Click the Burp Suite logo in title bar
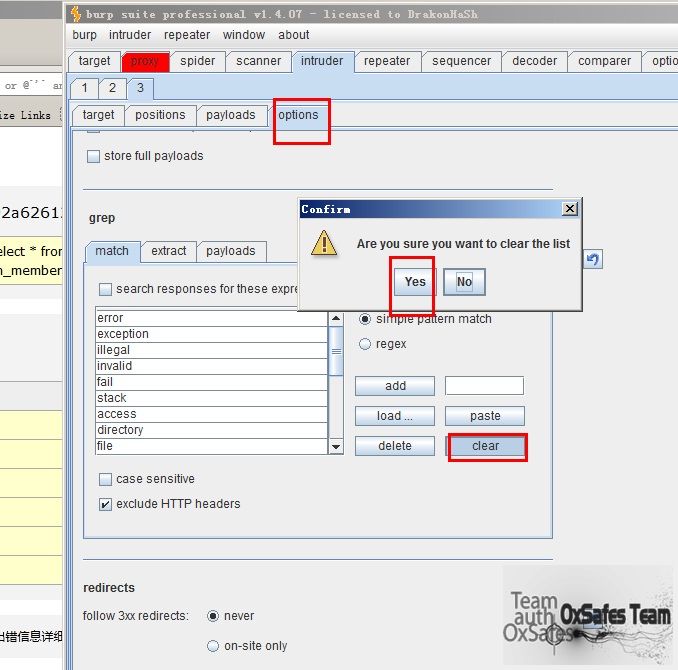Screen dimensions: 678x670 tap(76, 14)
